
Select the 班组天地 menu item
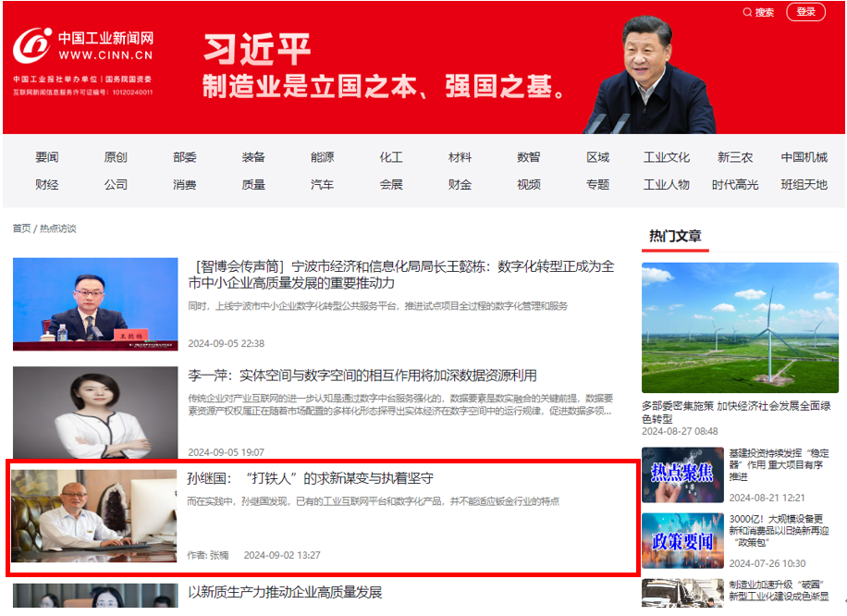pos(803,184)
